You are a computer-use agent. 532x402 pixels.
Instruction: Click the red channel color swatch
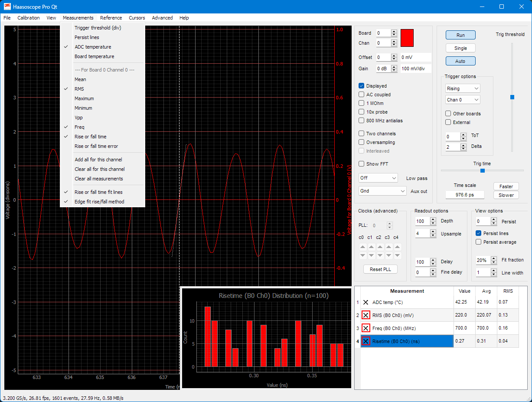(x=407, y=38)
